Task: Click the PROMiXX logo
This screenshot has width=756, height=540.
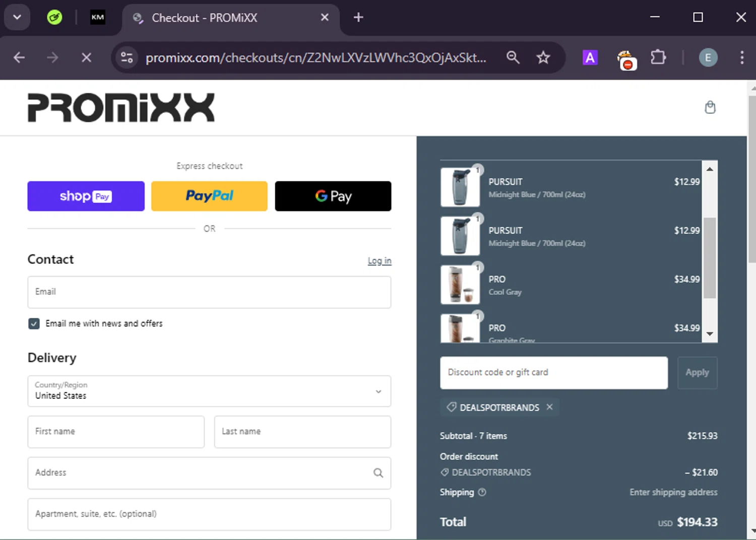Action: click(121, 107)
